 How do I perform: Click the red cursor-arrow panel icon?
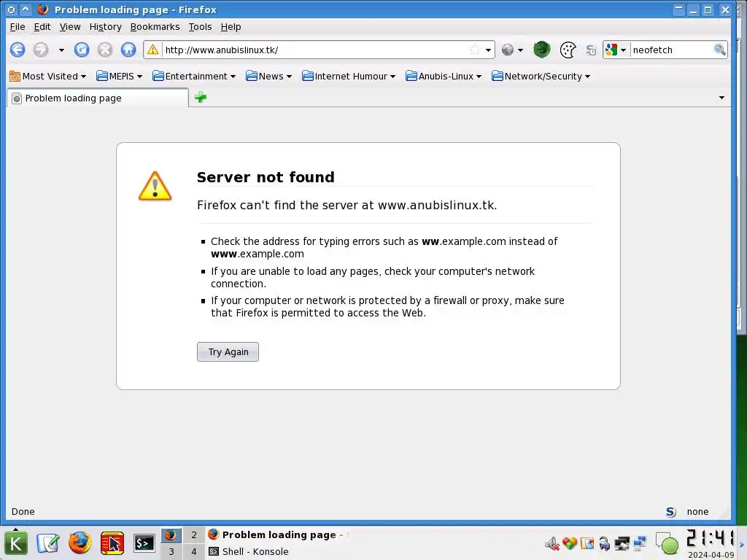point(112,543)
